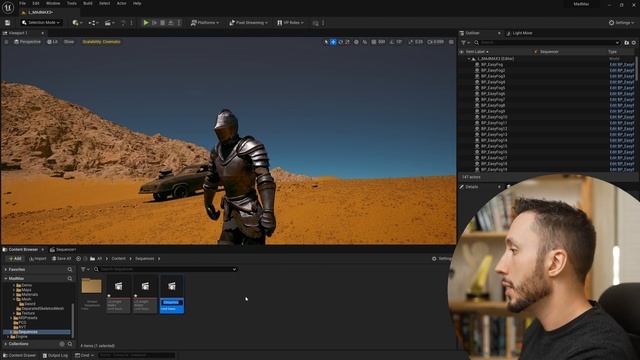Screen dimensions: 640x360
Task: Open the Tools menu
Action: click(x=72, y=3)
